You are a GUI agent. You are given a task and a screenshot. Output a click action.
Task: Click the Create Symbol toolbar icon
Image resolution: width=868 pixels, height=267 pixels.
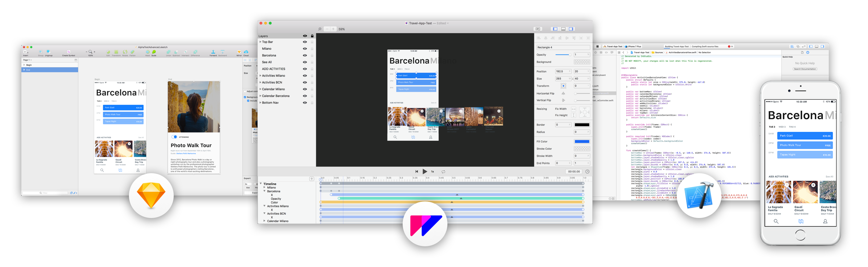69,52
